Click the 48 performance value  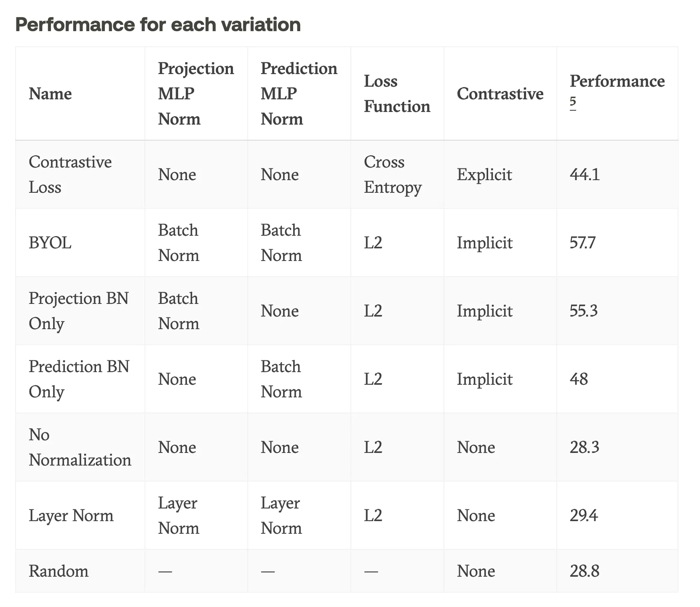(579, 379)
